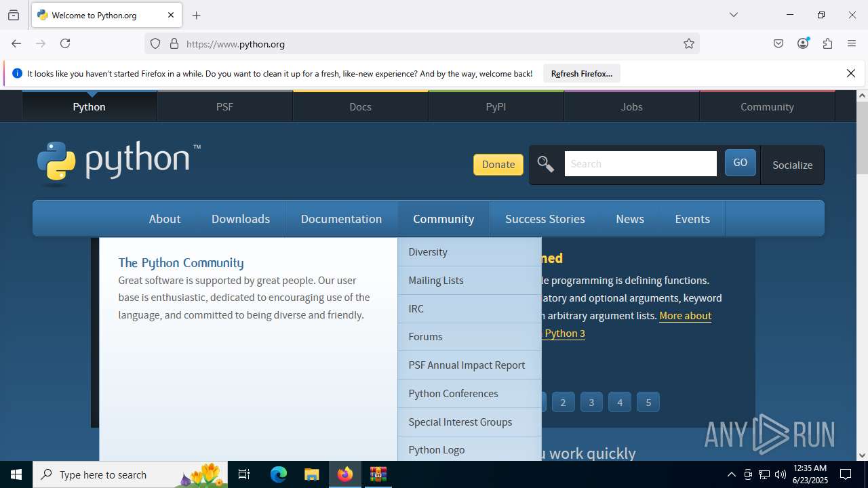Open the Downloads navigation menu
The width and height of the screenshot is (868, 488).
point(241,219)
